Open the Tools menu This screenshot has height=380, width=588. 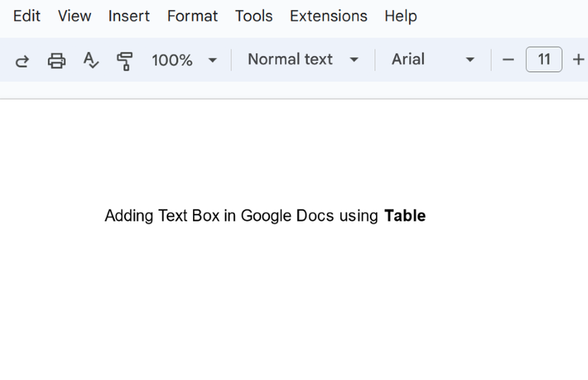tap(253, 16)
